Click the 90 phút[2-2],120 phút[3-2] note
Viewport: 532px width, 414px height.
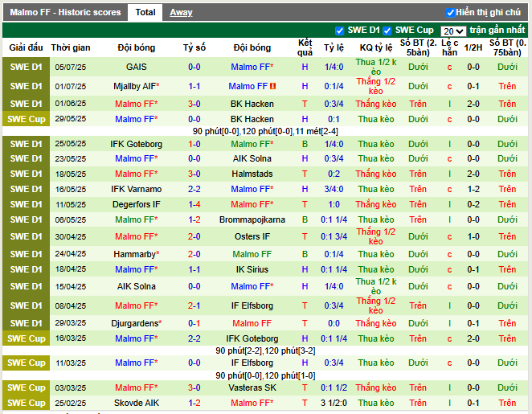[x=265, y=350]
